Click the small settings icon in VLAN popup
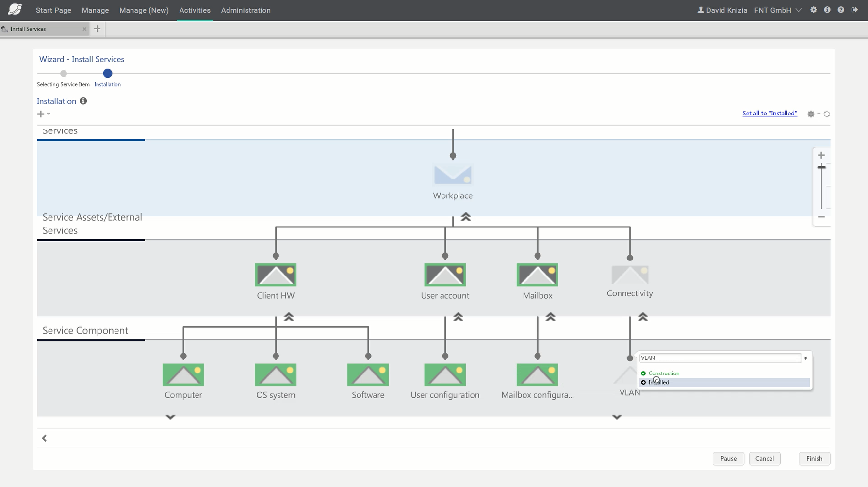Viewport: 868px width, 487px height. pos(805,358)
